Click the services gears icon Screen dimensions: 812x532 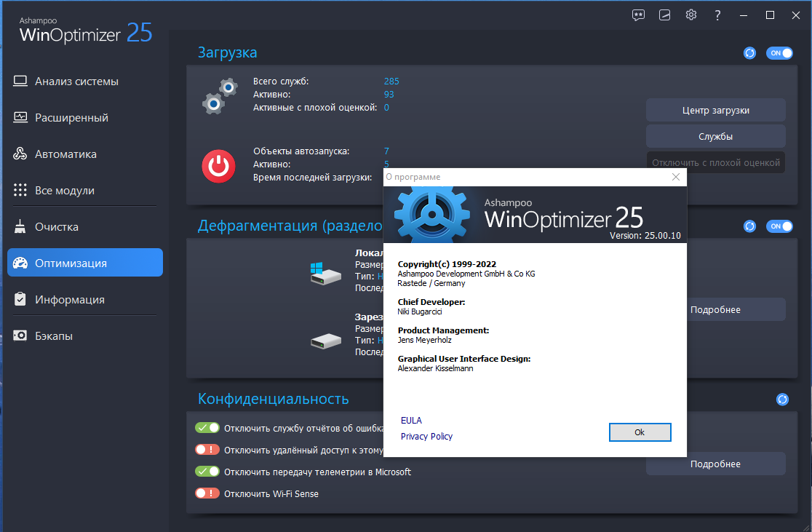220,96
